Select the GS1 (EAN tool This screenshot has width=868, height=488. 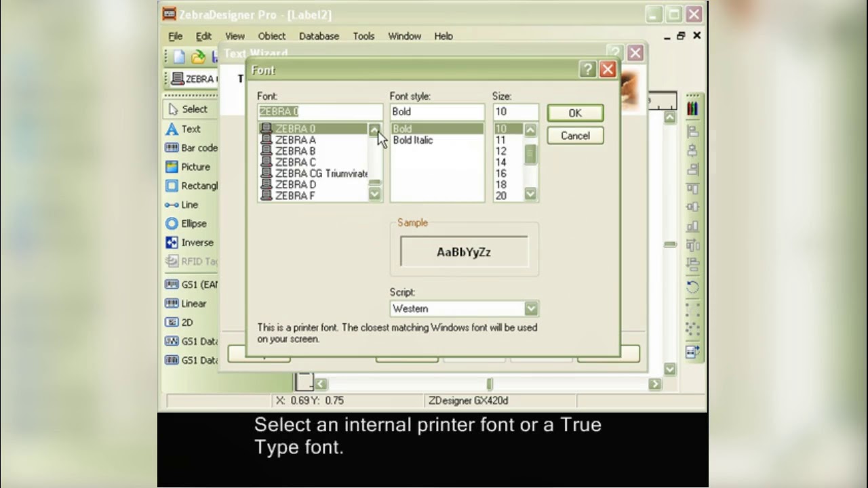coord(191,285)
